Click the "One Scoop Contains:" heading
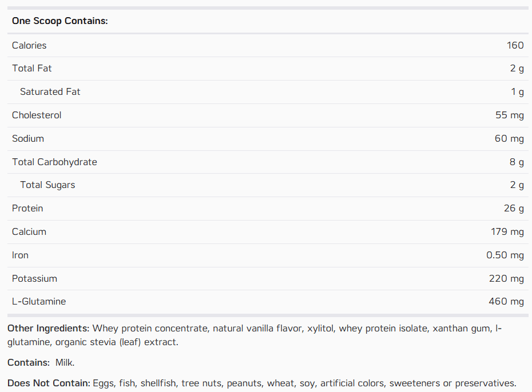 coord(59,21)
